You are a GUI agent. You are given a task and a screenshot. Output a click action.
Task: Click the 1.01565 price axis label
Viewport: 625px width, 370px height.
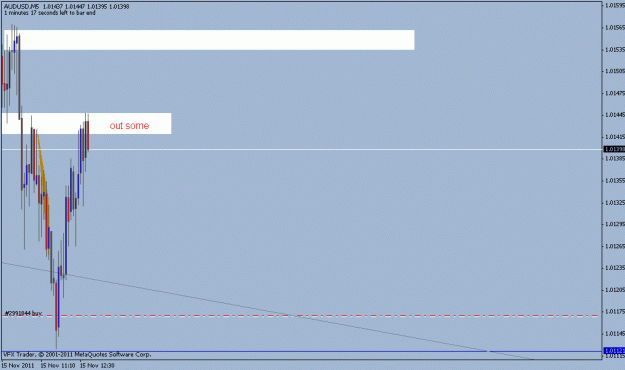point(615,28)
